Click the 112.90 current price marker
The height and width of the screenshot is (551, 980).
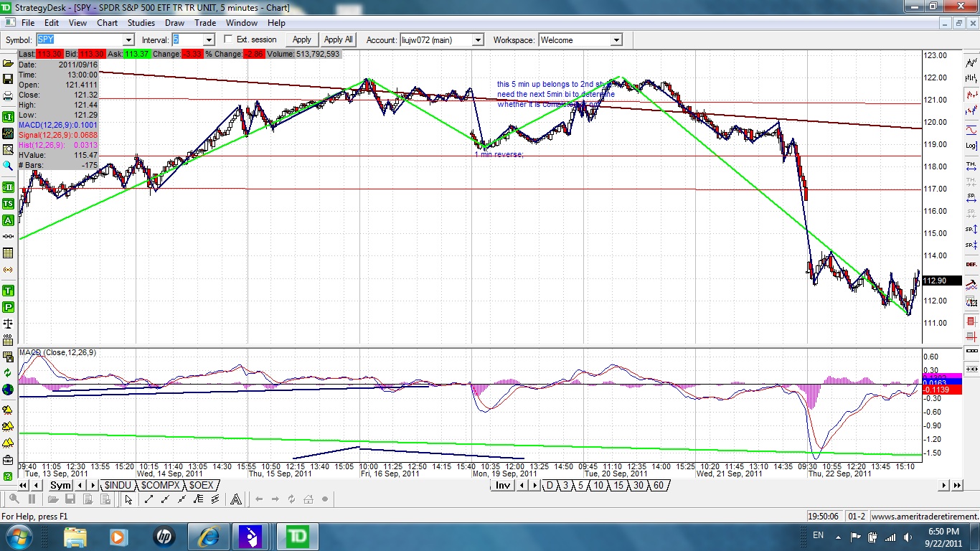tap(941, 281)
